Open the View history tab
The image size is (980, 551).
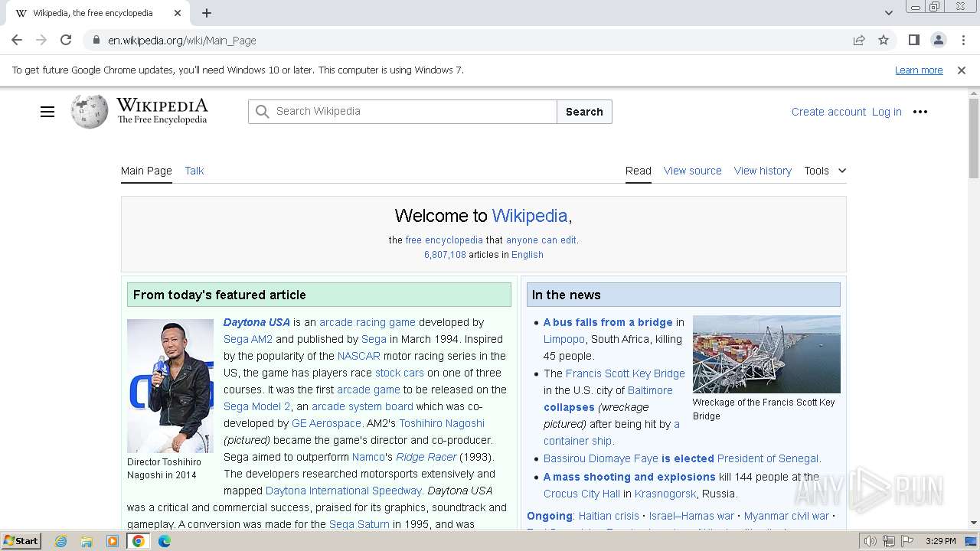coord(763,171)
